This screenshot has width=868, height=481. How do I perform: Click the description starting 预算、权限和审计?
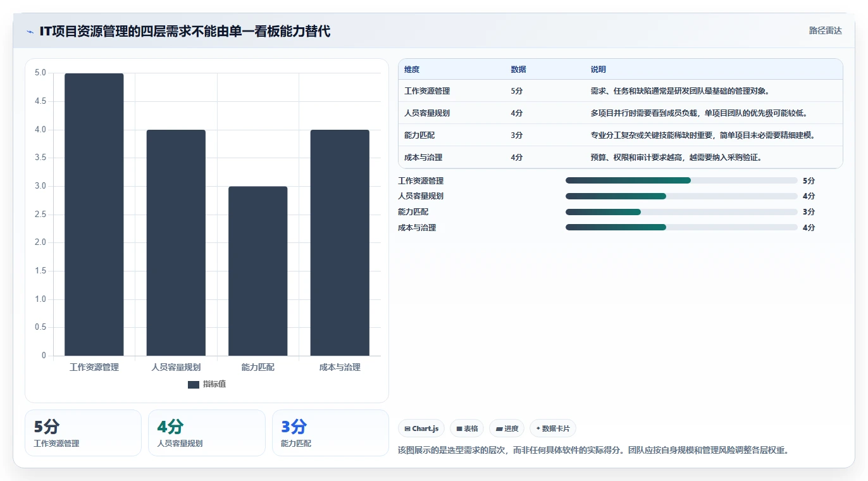[x=676, y=158]
